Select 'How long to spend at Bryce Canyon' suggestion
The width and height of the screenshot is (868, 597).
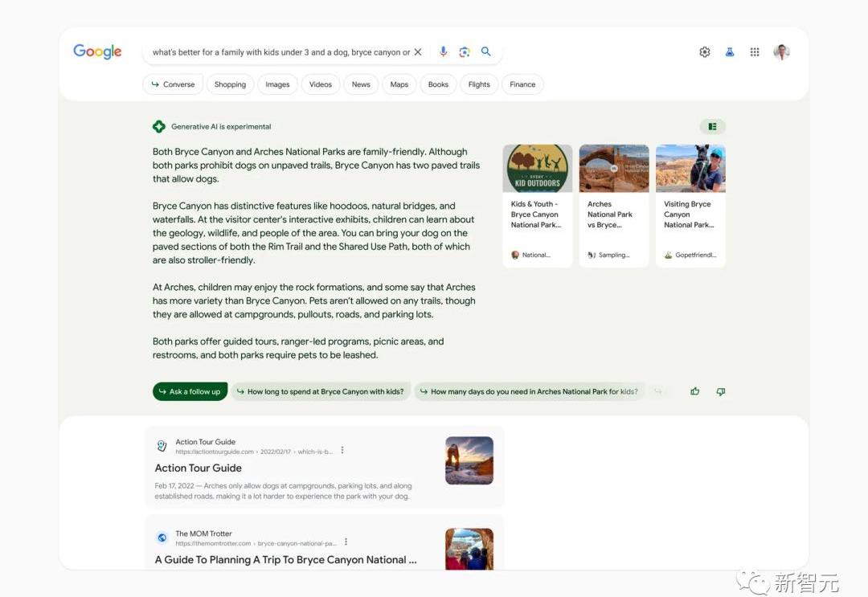click(x=321, y=391)
